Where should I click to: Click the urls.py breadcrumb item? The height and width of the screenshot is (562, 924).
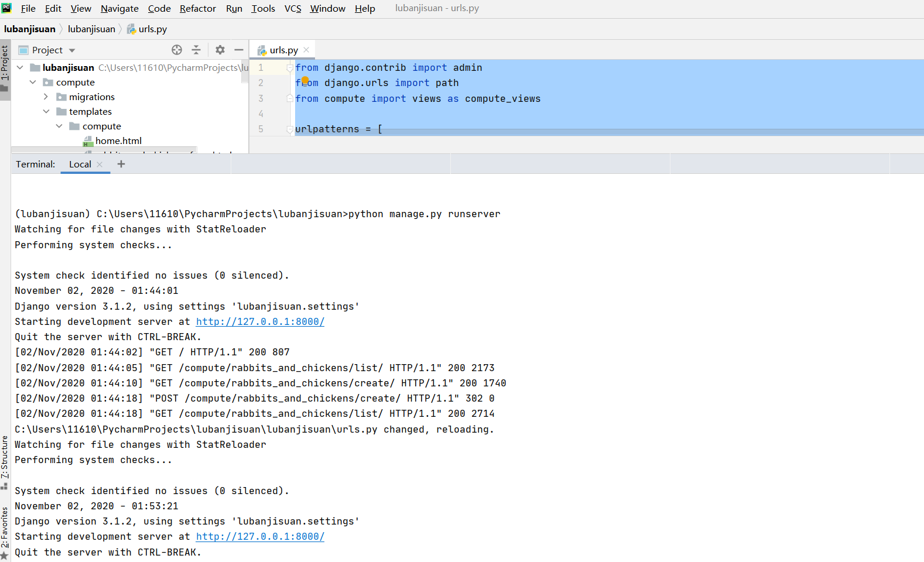pos(147,29)
